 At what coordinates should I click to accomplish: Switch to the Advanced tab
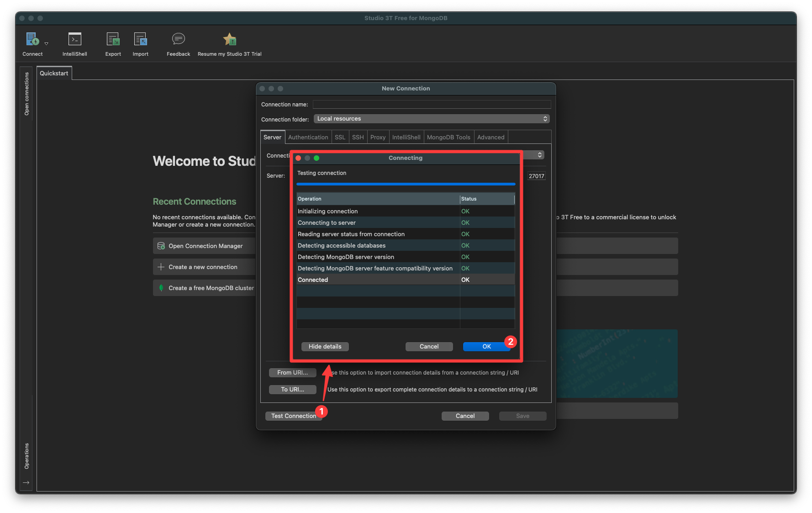[491, 137]
